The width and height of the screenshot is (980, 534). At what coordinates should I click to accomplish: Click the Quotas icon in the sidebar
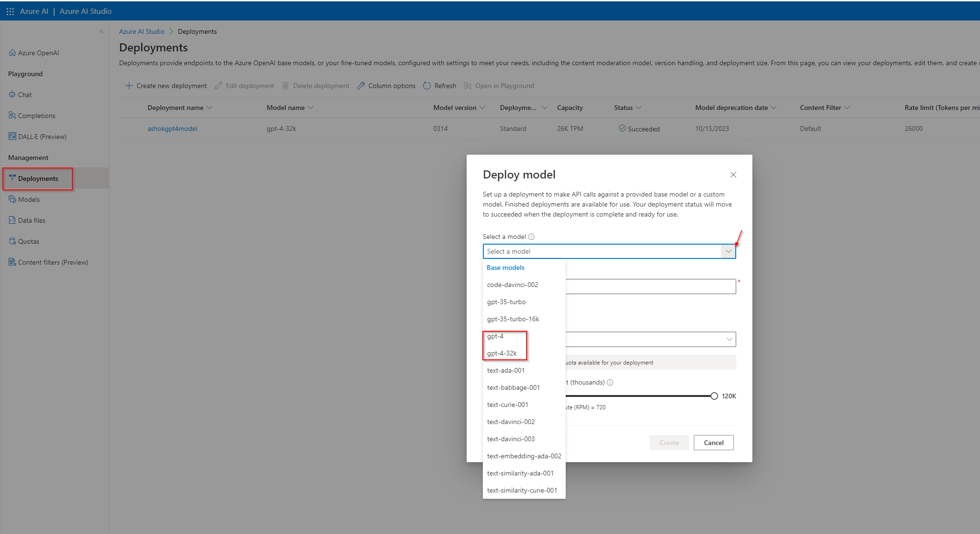[x=12, y=241]
